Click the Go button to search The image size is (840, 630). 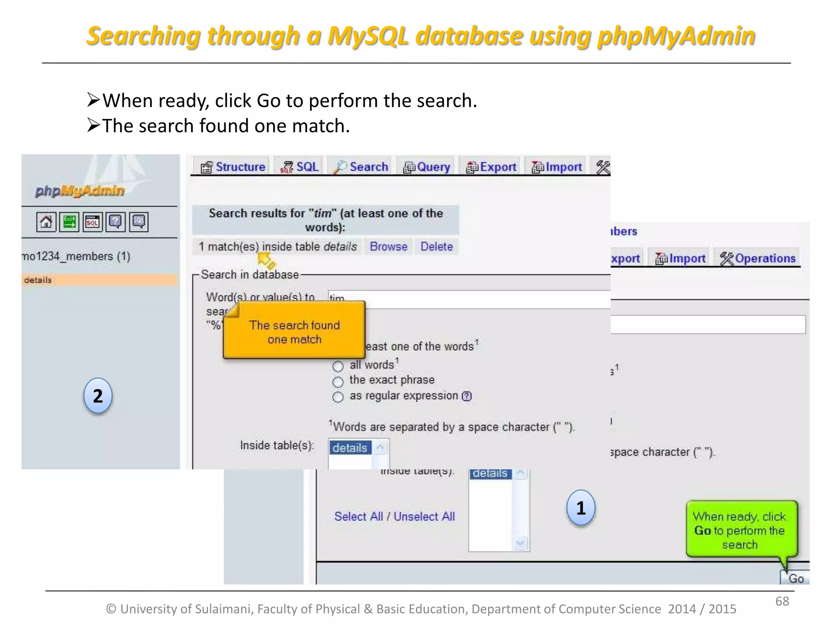click(796, 578)
